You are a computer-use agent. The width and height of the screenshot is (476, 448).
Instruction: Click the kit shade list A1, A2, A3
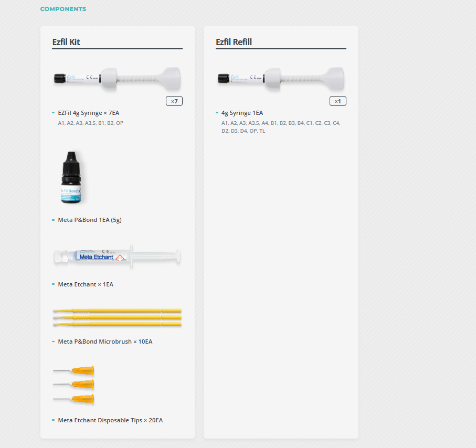(x=90, y=123)
